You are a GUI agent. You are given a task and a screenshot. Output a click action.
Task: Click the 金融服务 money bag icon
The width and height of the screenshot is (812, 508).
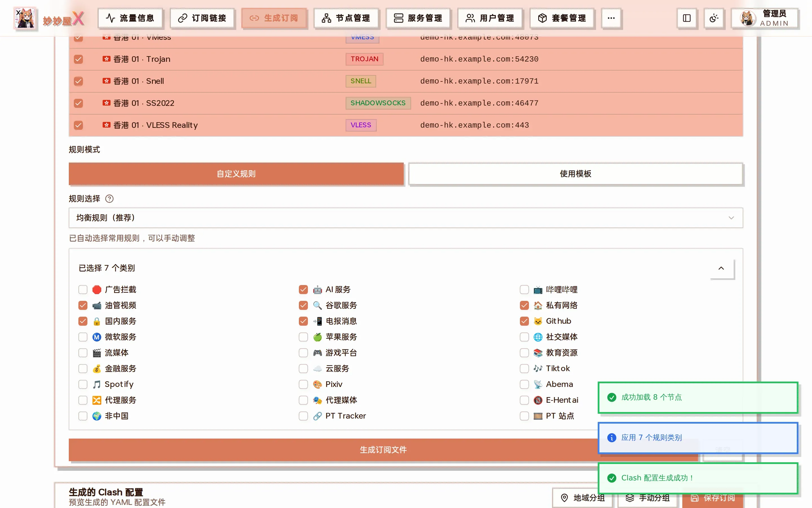point(97,368)
